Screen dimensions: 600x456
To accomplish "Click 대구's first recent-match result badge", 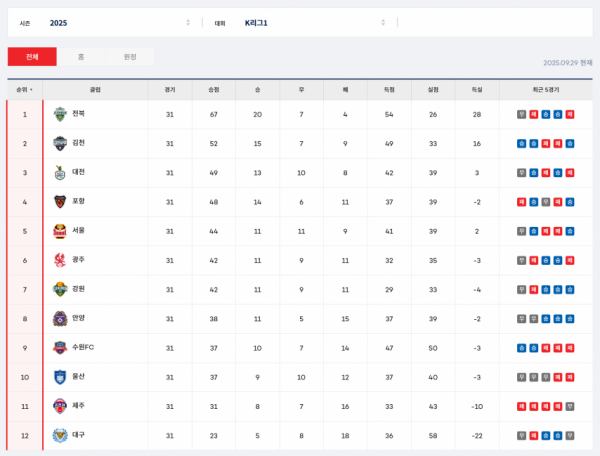I will (x=521, y=435).
